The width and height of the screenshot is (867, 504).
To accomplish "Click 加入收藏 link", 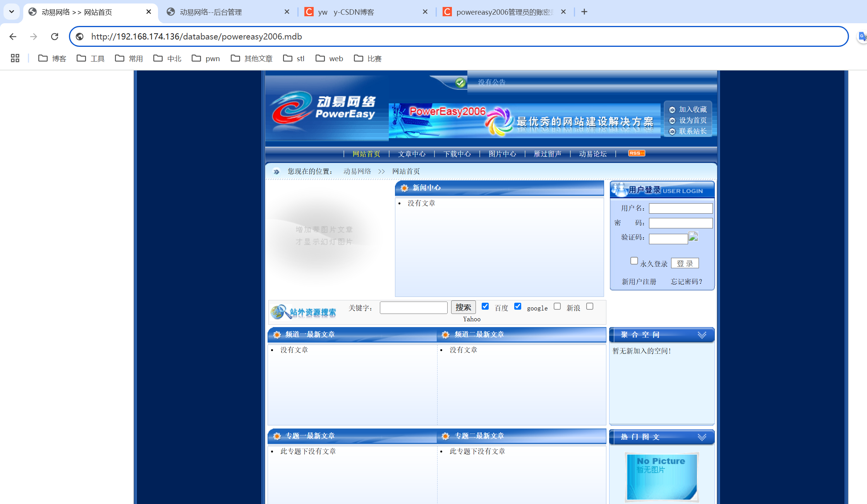I will point(693,110).
